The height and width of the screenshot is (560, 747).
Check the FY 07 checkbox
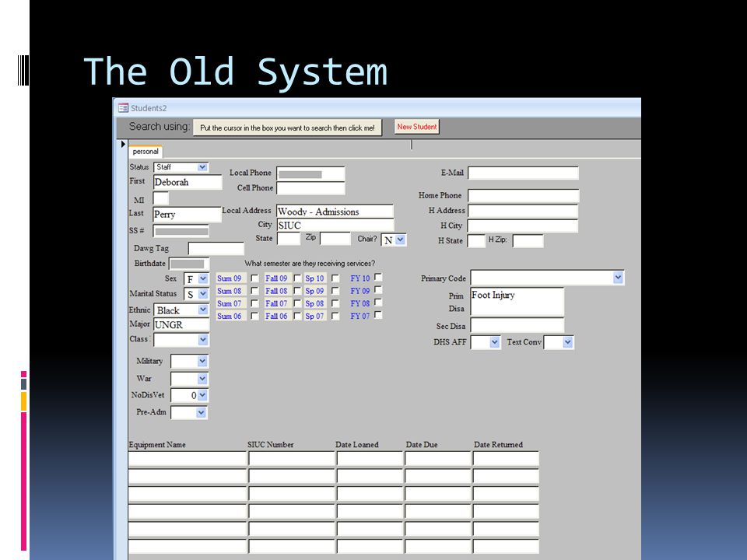click(x=378, y=315)
